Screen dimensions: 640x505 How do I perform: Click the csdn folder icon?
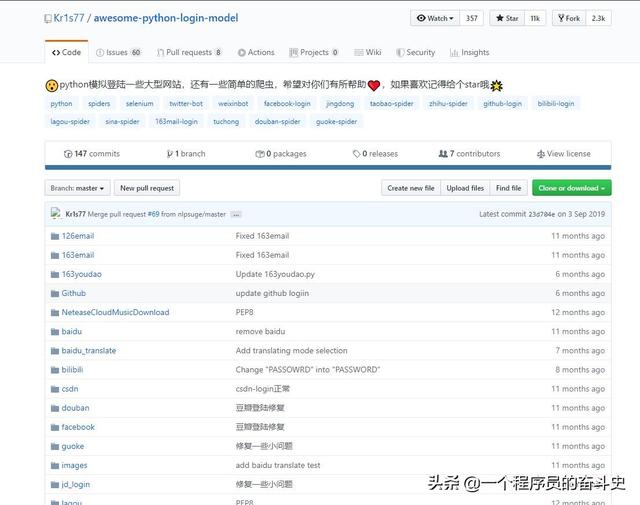point(55,389)
